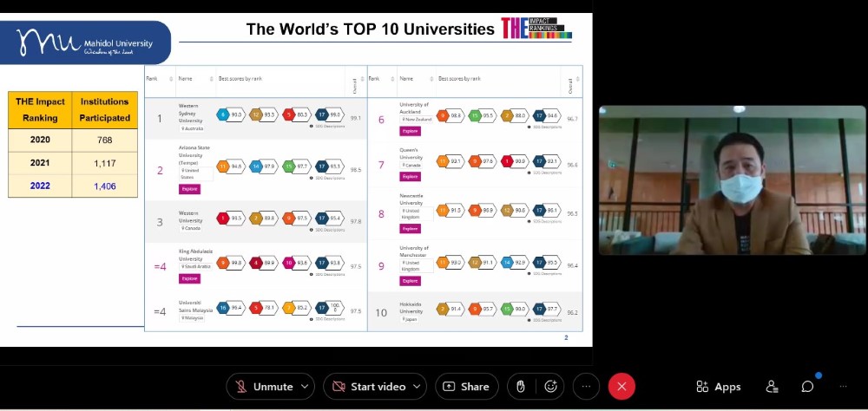The width and height of the screenshot is (868, 411).
Task: Click Explore under King Abdulaziz University
Action: (x=189, y=278)
